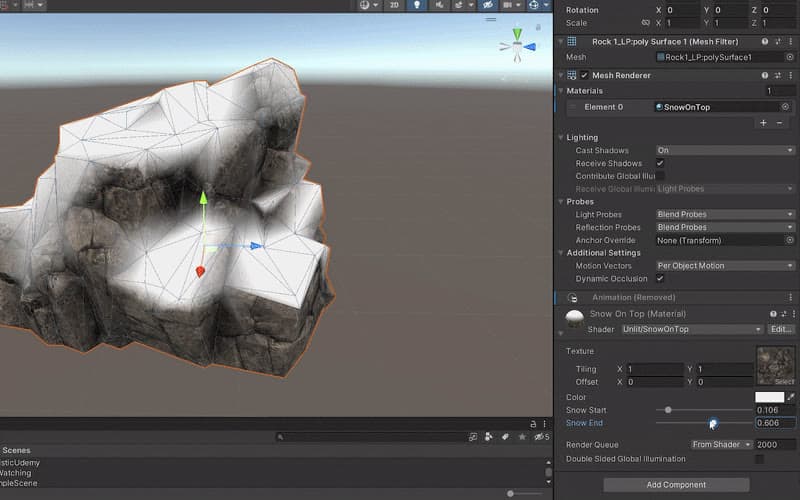
Task: Open the Motion Vectors dropdown
Action: (725, 266)
